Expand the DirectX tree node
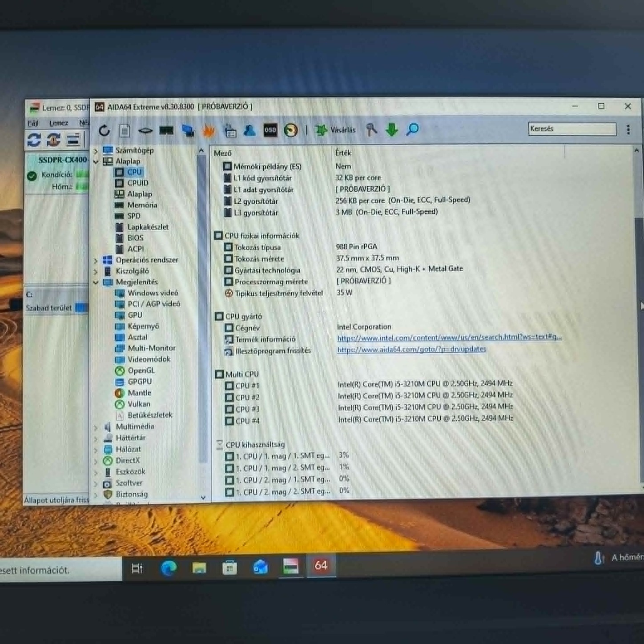 [x=96, y=461]
